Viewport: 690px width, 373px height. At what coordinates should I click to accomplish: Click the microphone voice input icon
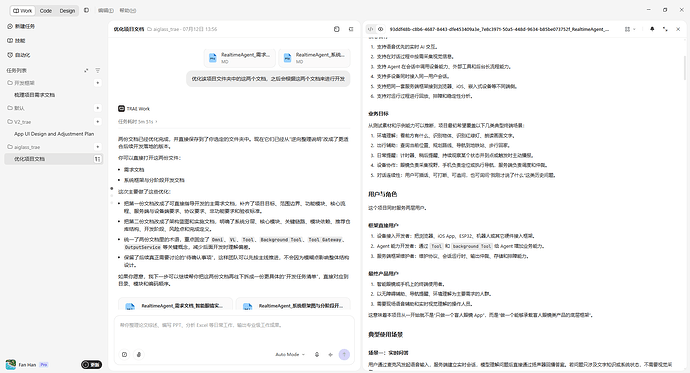point(317,355)
